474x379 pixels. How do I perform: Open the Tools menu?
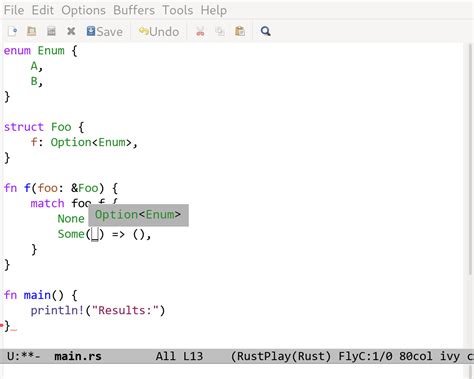click(177, 10)
